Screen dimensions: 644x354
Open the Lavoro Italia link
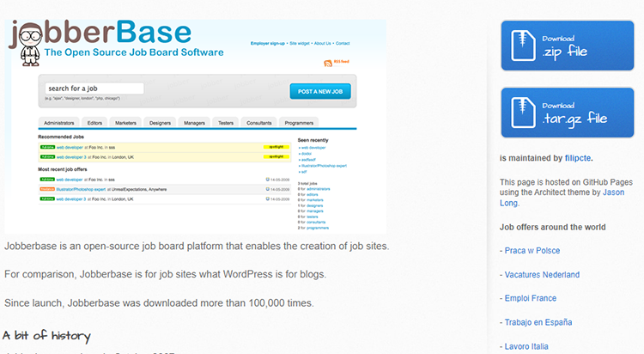click(526, 346)
